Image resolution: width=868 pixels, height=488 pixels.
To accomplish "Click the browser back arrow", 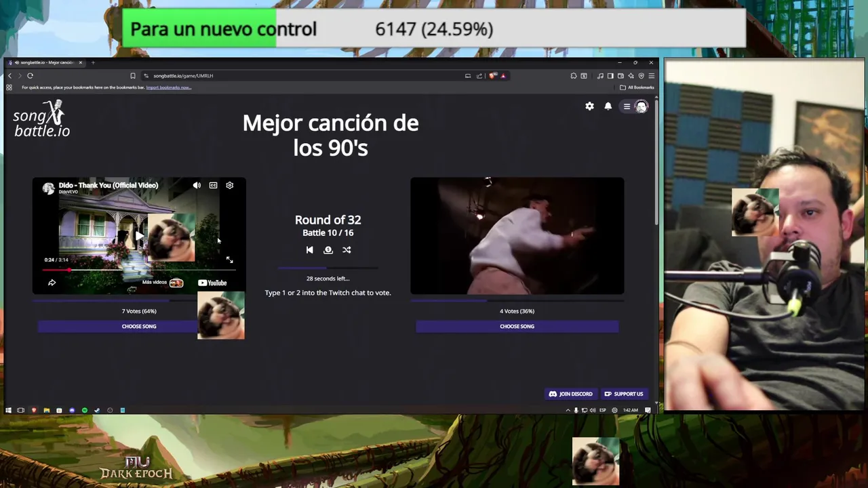I will [9, 76].
